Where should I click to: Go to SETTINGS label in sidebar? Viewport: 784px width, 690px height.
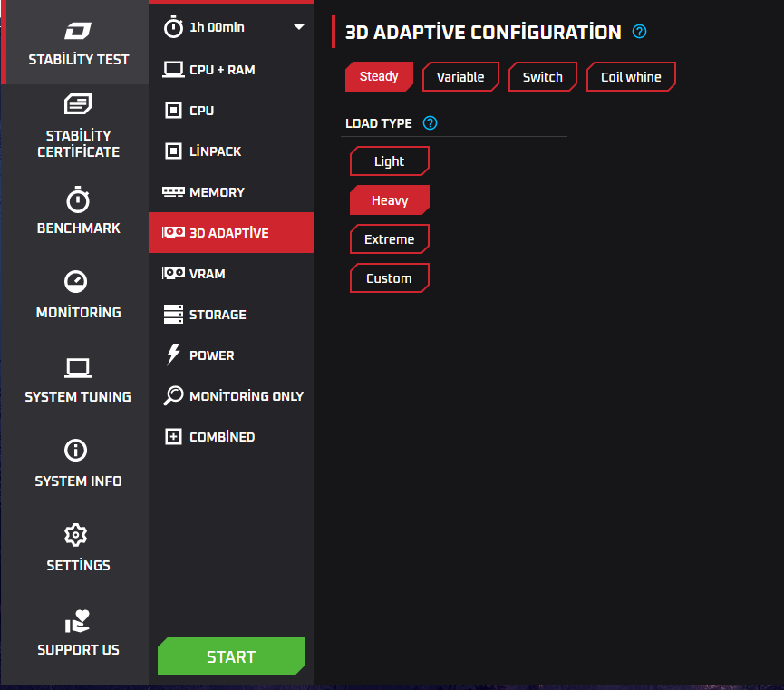tap(78, 565)
